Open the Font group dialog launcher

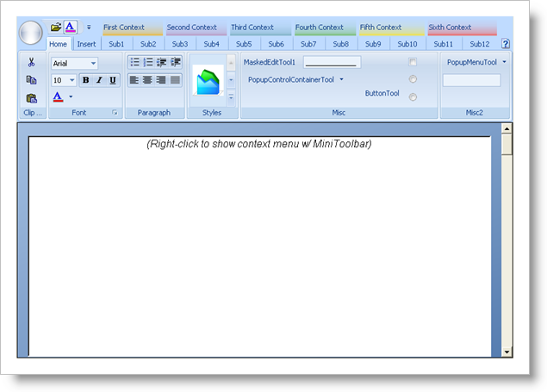point(115,112)
